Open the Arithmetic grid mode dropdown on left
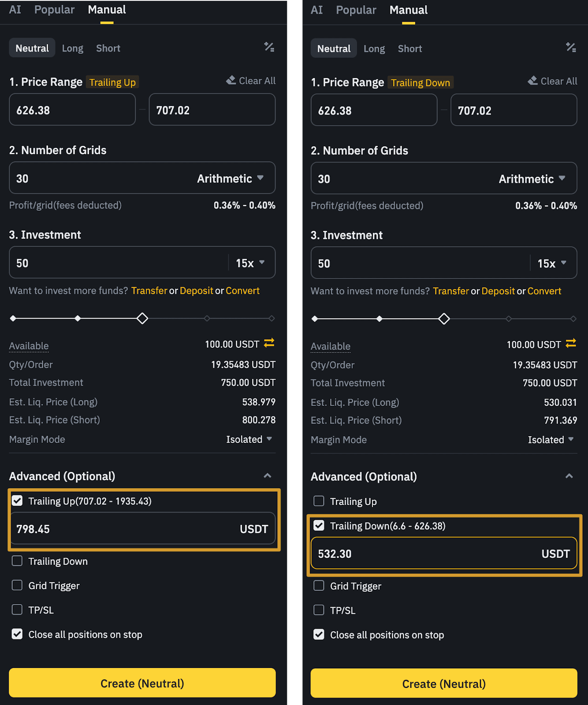The height and width of the screenshot is (705, 588). pos(230,178)
